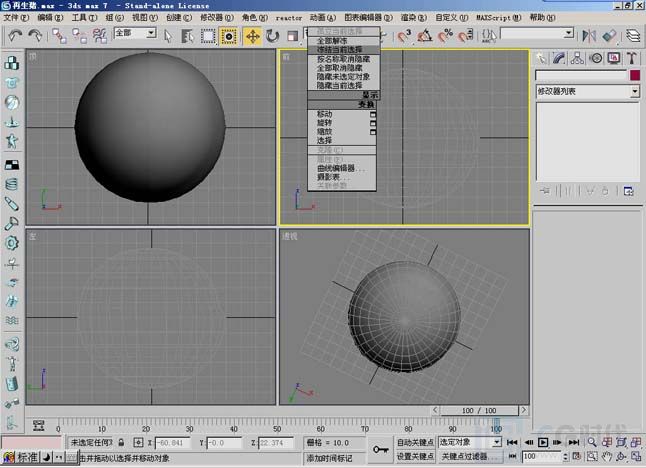Toggle the Spinner Snap button

466,36
